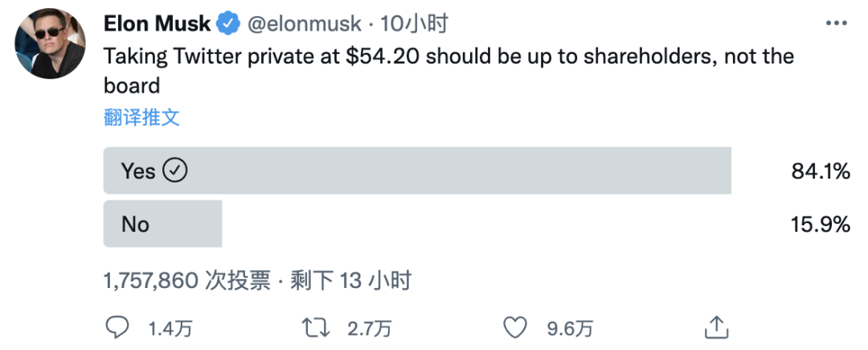Click the 10小时 tweet timestamp
Viewport: 868px width, 350px height.
414,24
